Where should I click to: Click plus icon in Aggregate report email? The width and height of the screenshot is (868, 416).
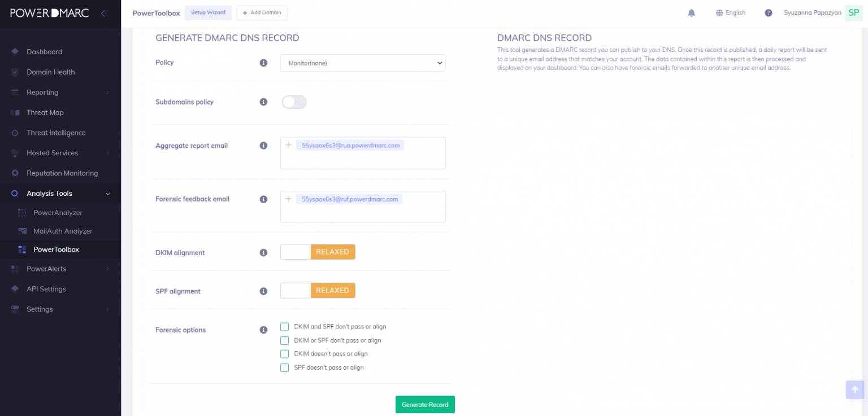tap(288, 145)
